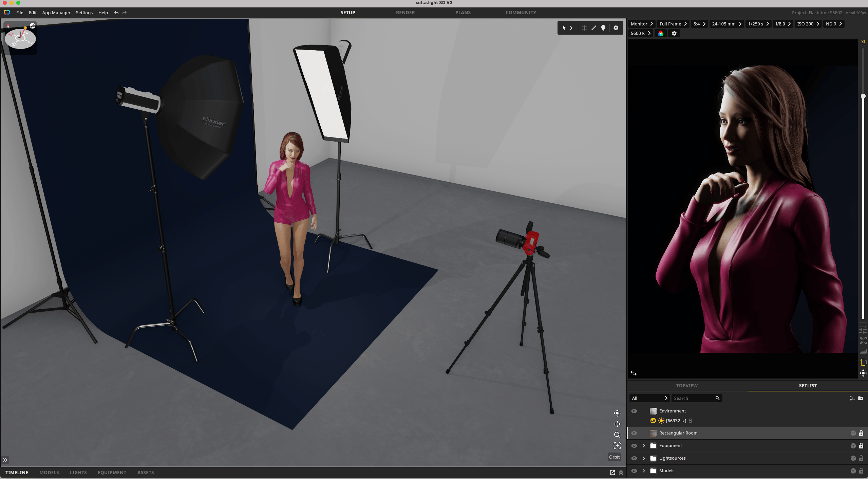
Task: Pop out timeline panel icon
Action: pyautogui.click(x=612, y=473)
